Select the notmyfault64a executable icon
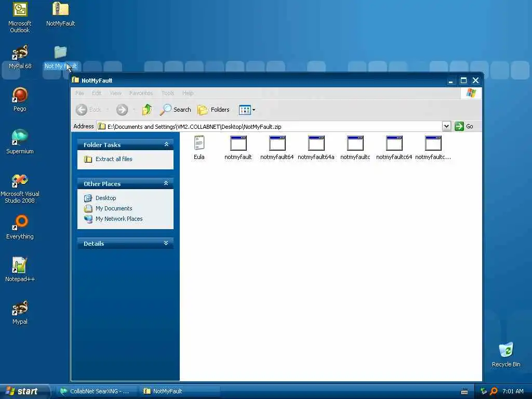This screenshot has width=532, height=399. 316,143
